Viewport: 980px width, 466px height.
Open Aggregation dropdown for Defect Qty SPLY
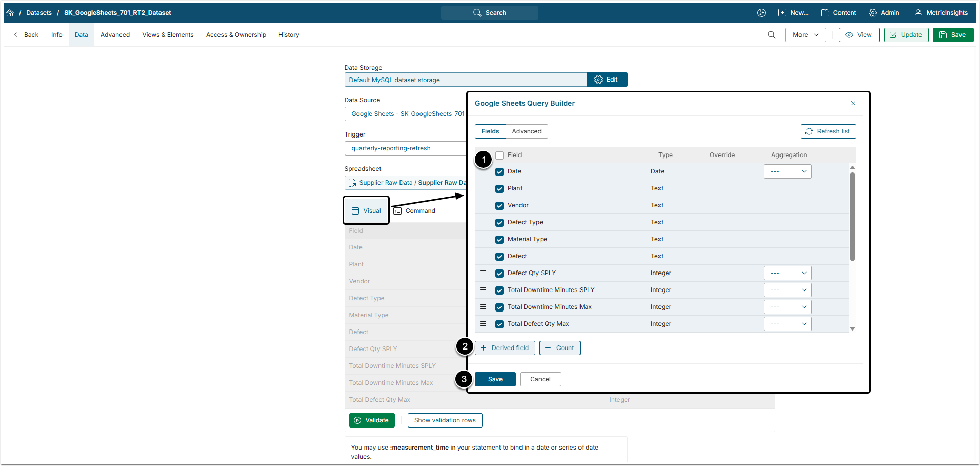click(787, 273)
